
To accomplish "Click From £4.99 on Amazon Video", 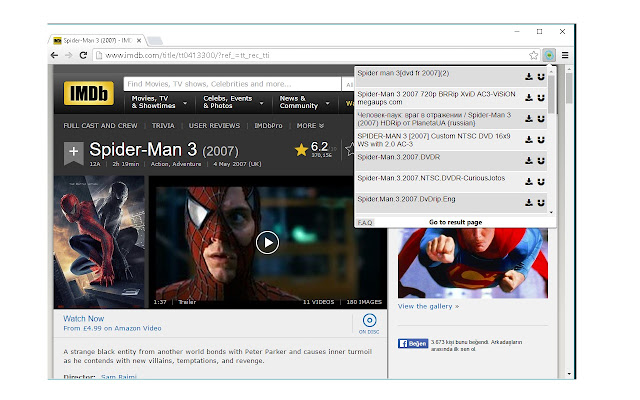I will (x=112, y=328).
